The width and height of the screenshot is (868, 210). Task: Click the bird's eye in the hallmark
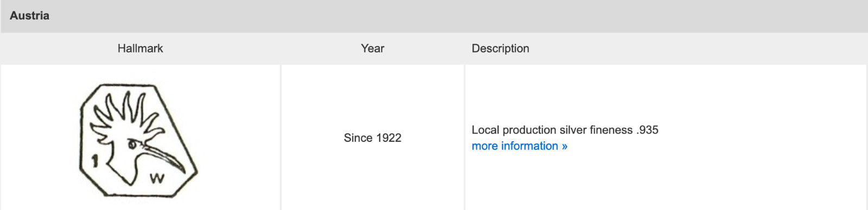tap(132, 145)
